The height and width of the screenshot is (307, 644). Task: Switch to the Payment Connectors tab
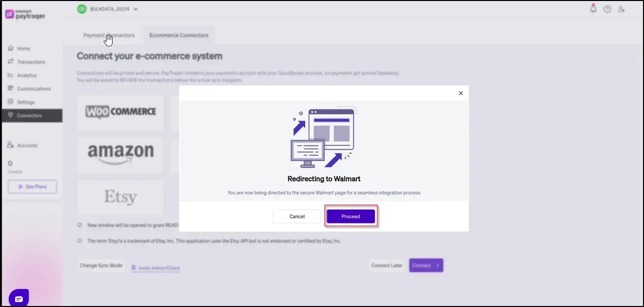click(x=109, y=35)
